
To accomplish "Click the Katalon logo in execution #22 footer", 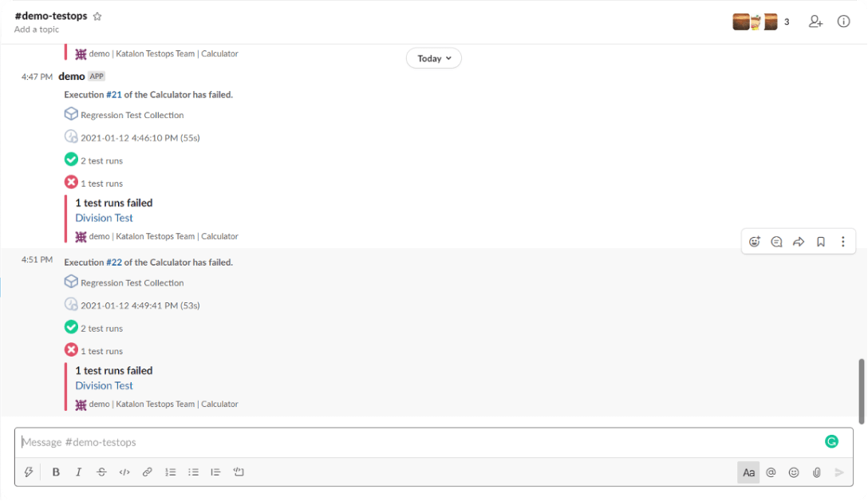I will (81, 404).
